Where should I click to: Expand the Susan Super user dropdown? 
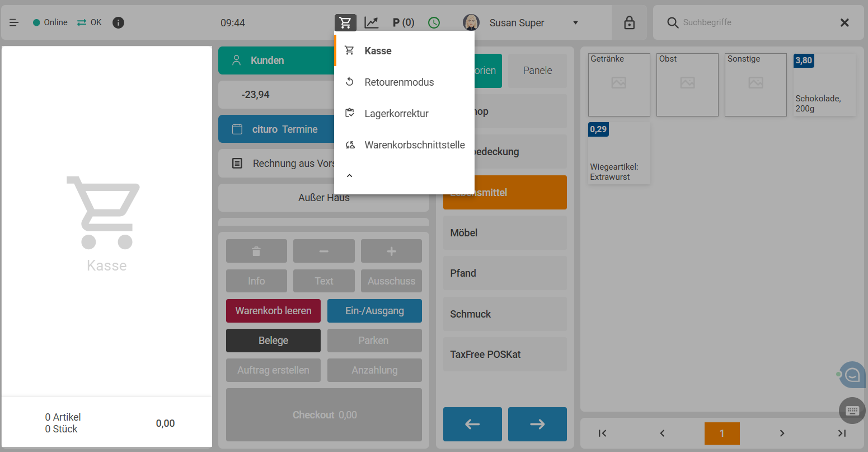[575, 23]
